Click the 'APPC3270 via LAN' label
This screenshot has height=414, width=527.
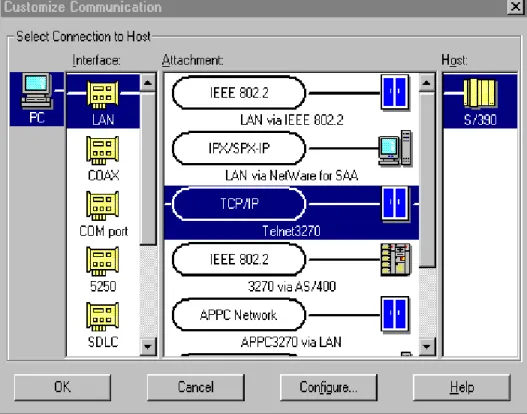291,342
